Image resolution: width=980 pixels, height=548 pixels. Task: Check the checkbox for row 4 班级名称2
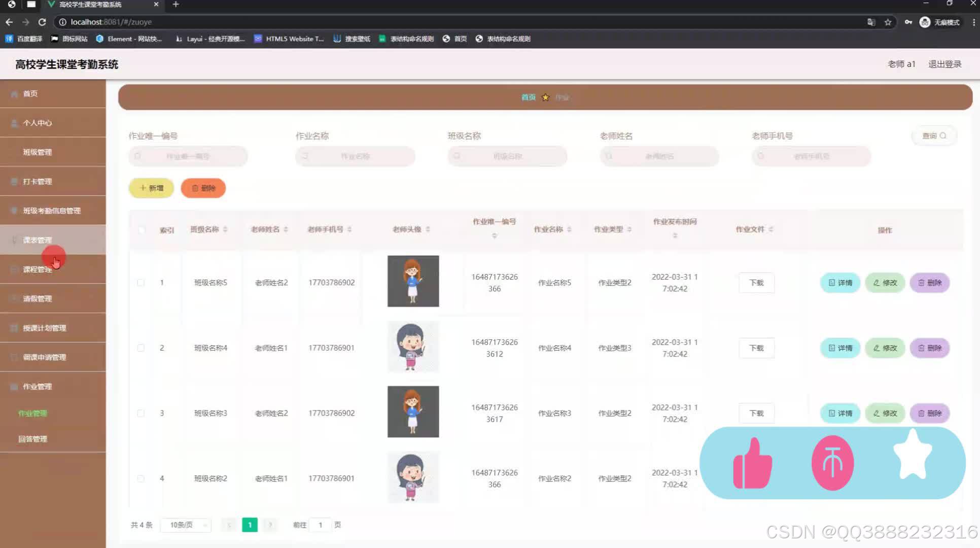pos(141,478)
